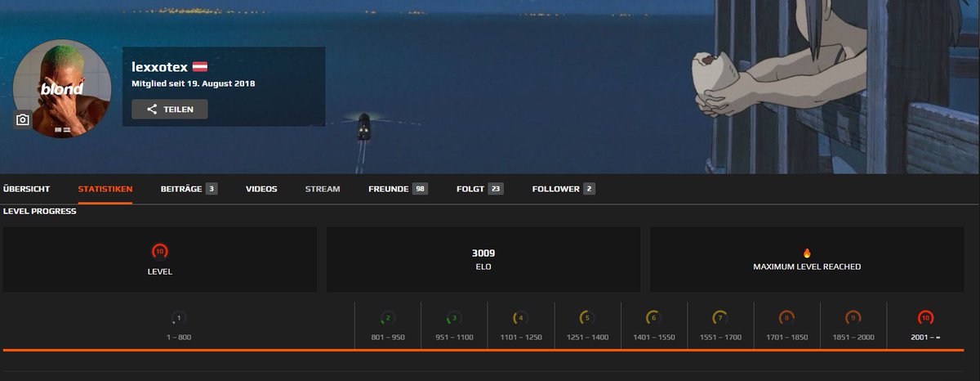Click the level 10 icon above 2001 – ∞

925,318
